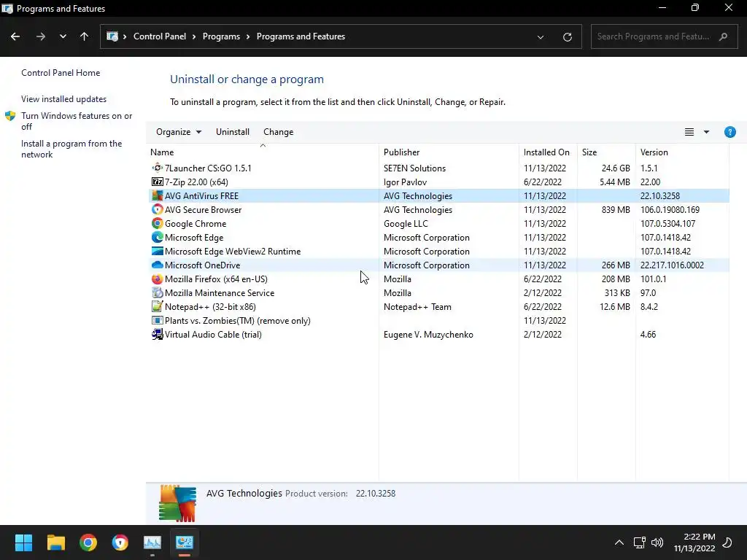This screenshot has height=560, width=747.
Task: Select the Notepad++ (32-bit x86) entry
Action: (x=210, y=307)
